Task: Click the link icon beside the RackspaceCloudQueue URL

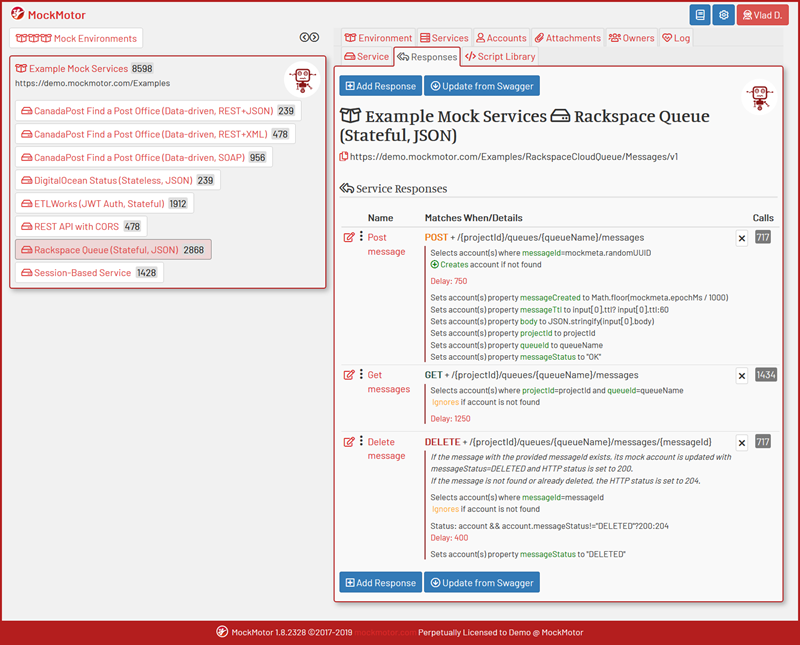Action: [345, 156]
